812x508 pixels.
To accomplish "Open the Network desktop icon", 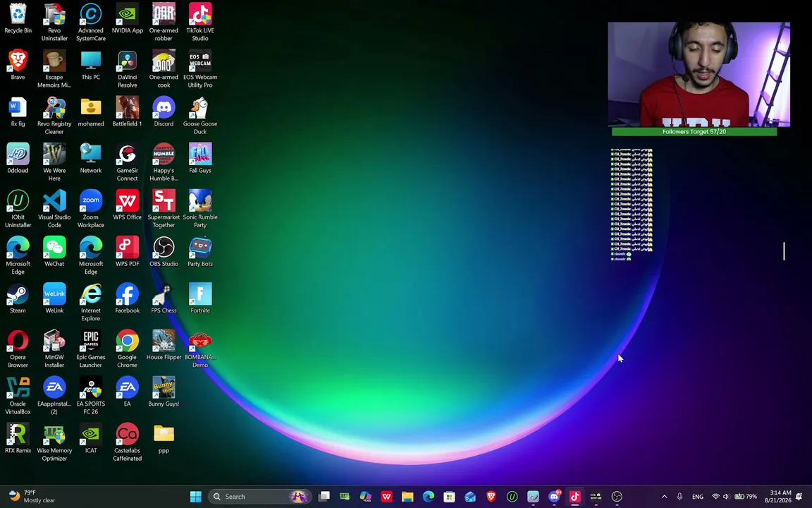I will point(91,159).
